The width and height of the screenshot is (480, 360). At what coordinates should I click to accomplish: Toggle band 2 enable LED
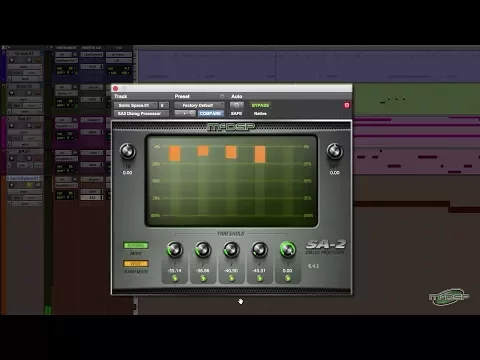[203, 278]
